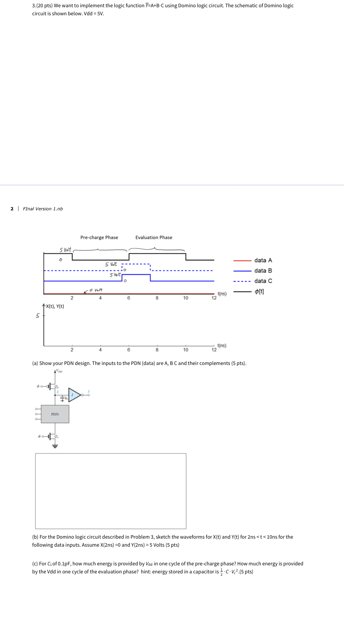Click the inverter triangle in the Domino schematic
The height and width of the screenshot is (644, 344).
(x=75, y=395)
